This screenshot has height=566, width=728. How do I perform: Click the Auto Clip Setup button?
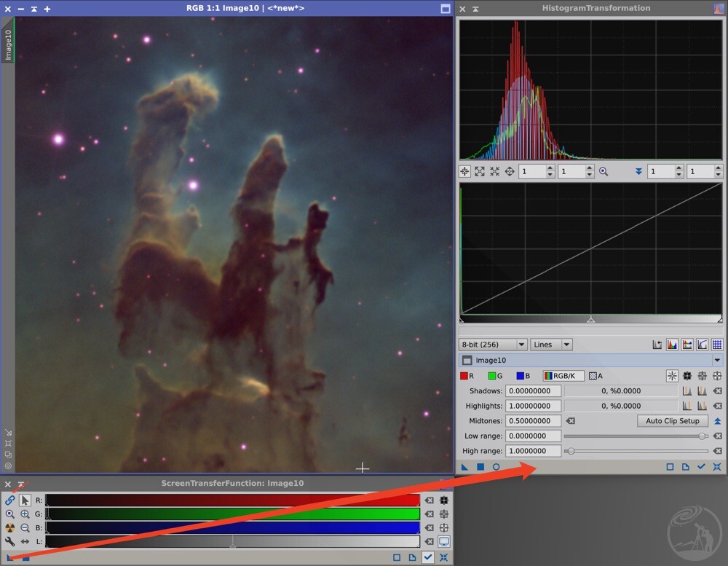pos(672,420)
